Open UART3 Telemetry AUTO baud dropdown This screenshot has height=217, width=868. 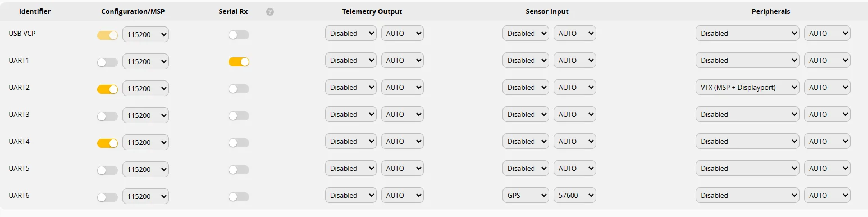click(x=402, y=114)
